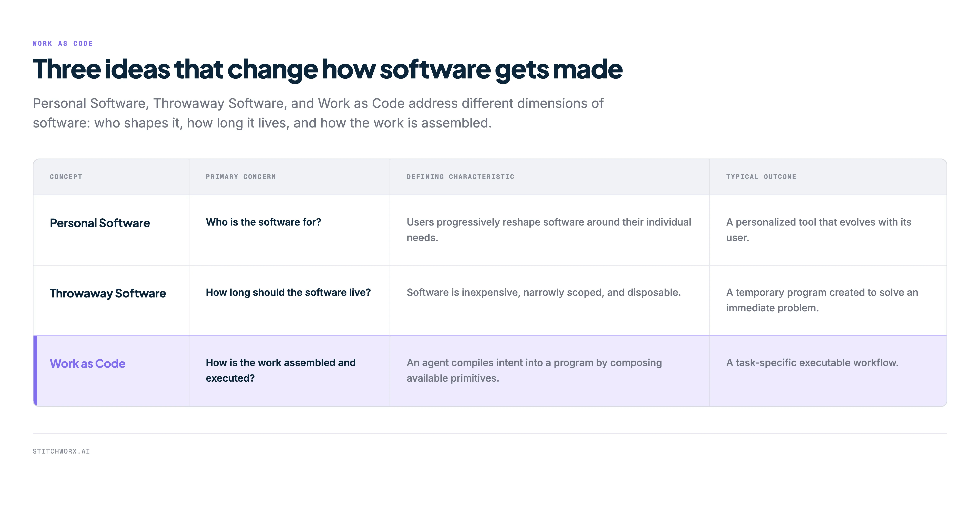980x523 pixels.
Task: Click 'Software is inexpensive, narrowly scoped' text
Action: tap(544, 292)
